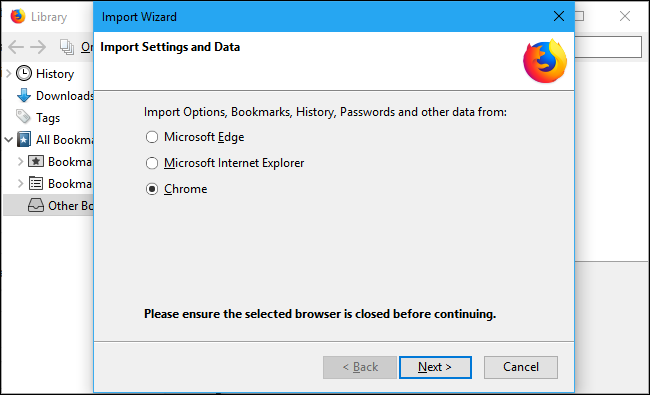Select Tags in the Library sidebar
The height and width of the screenshot is (395, 650).
coord(49,118)
